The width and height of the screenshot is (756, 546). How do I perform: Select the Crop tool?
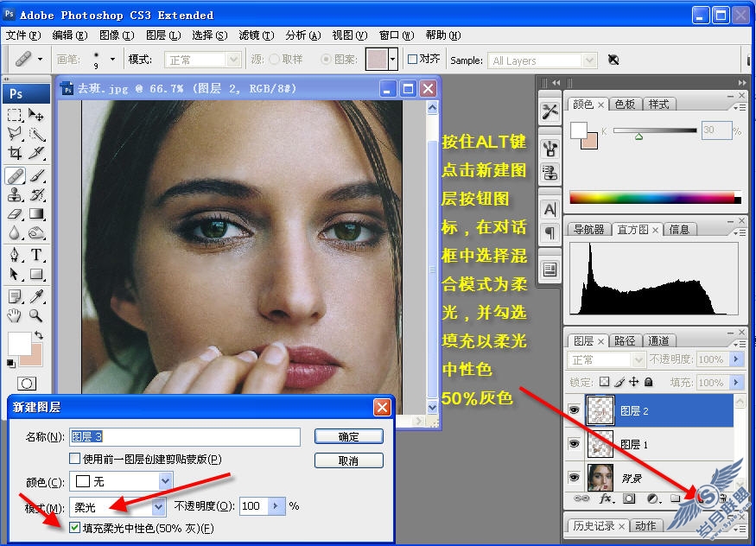15,153
